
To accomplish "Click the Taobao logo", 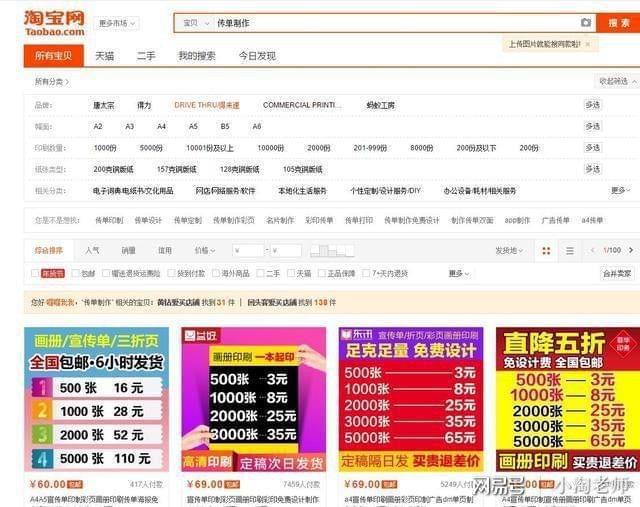I will click(x=55, y=23).
